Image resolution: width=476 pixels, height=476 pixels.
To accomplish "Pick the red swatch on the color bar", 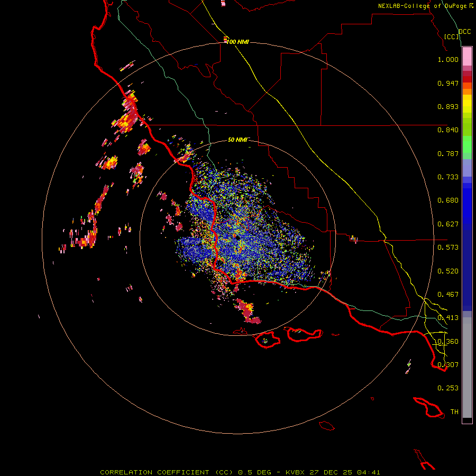I will 467,79.
